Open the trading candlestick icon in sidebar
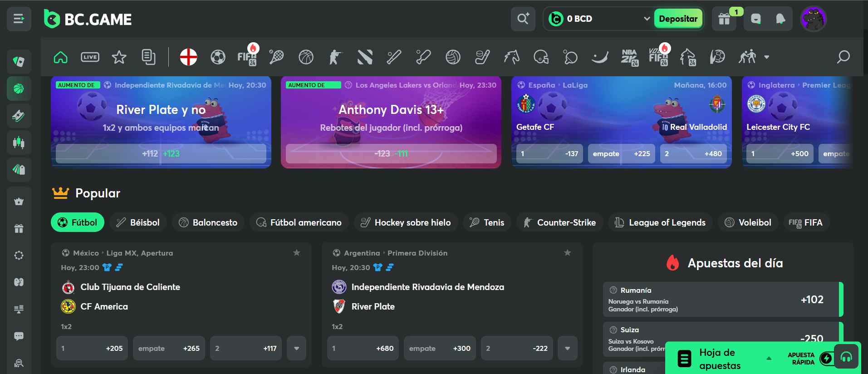This screenshot has width=868, height=374. 19,143
